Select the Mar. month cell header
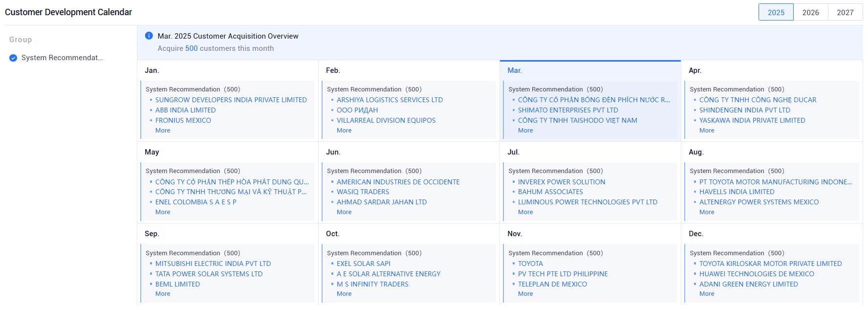This screenshot has width=868, height=310. [515, 70]
